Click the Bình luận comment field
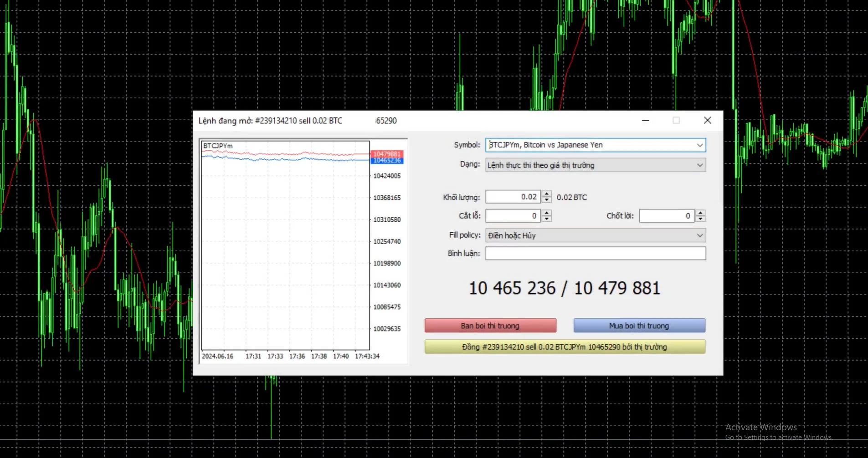Image resolution: width=868 pixels, height=458 pixels. 596,253
